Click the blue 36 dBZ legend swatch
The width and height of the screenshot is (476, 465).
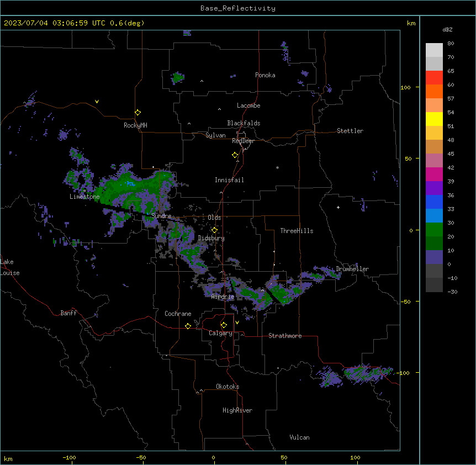coord(434,202)
